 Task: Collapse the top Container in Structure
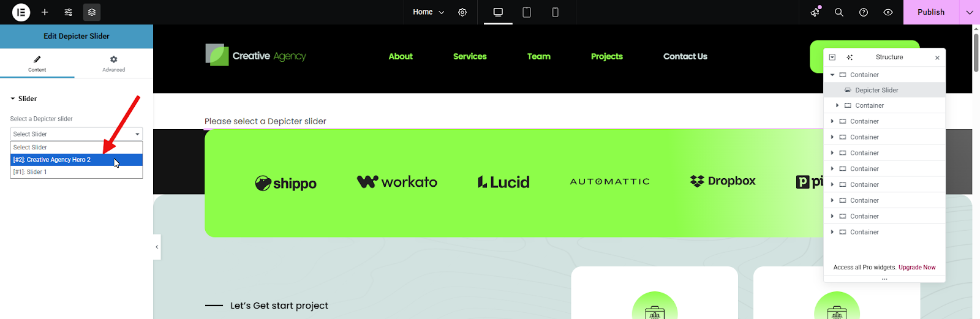[x=832, y=75]
